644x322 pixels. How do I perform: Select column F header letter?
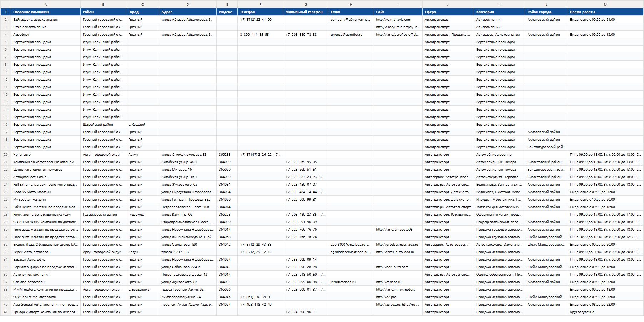[260, 4]
